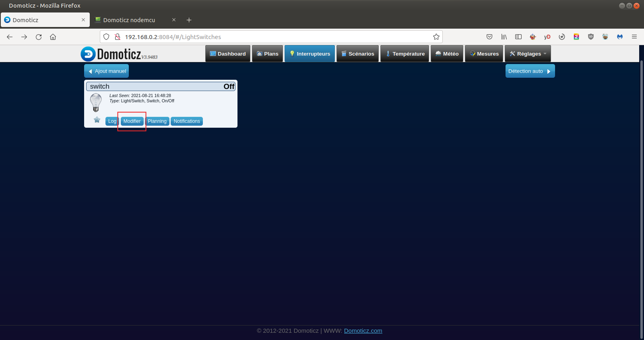The image size is (644, 340).
Task: Switch to the Dashboard tab
Action: (228, 54)
